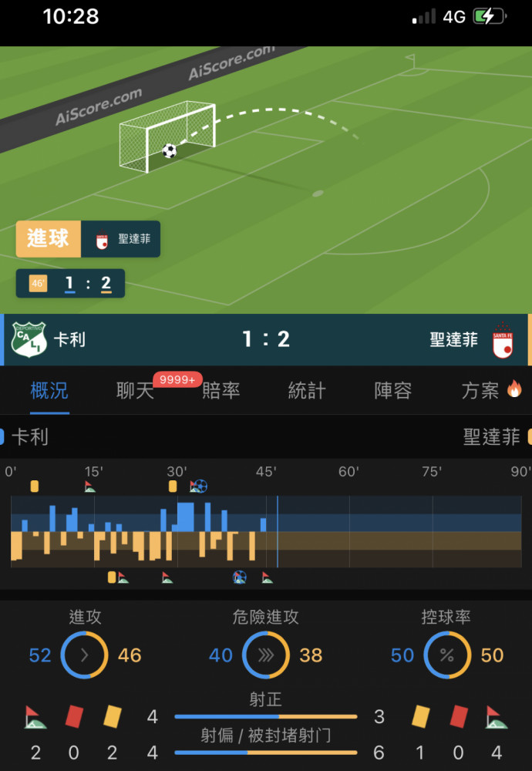532x771 pixels.
Task: Tap the corner flag marker near 15'
Action: pos(89,487)
